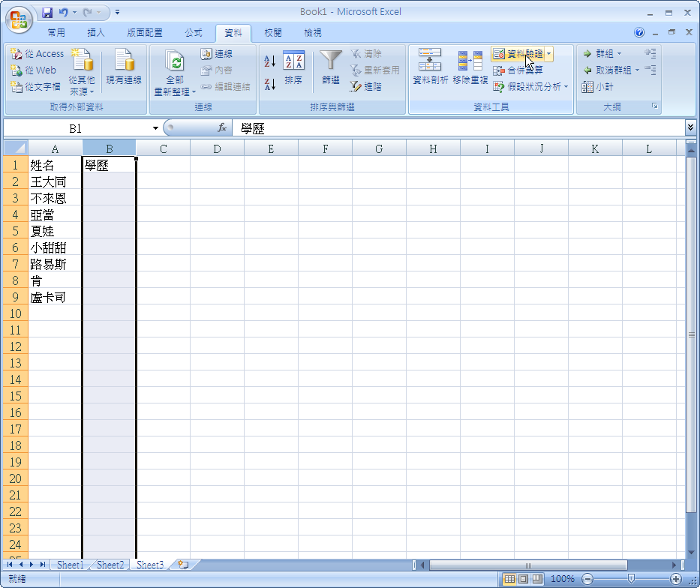Insert a new worksheet tab icon
Viewport: 700px width, 588px height.
point(183,565)
